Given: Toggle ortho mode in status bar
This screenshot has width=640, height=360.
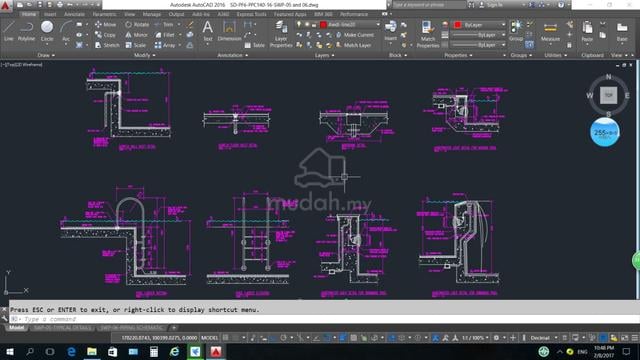Looking at the screenshot, I should (x=273, y=338).
